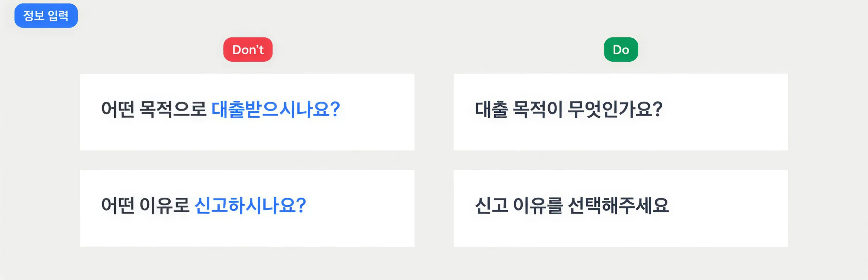
Task: Click the red Don't label
Action: tap(248, 50)
